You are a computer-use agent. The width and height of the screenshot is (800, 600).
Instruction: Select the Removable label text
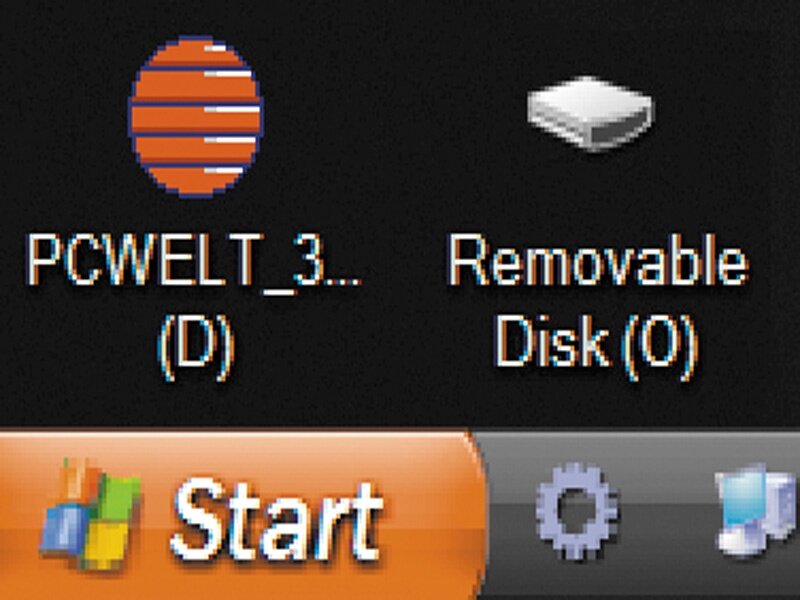[x=598, y=261]
